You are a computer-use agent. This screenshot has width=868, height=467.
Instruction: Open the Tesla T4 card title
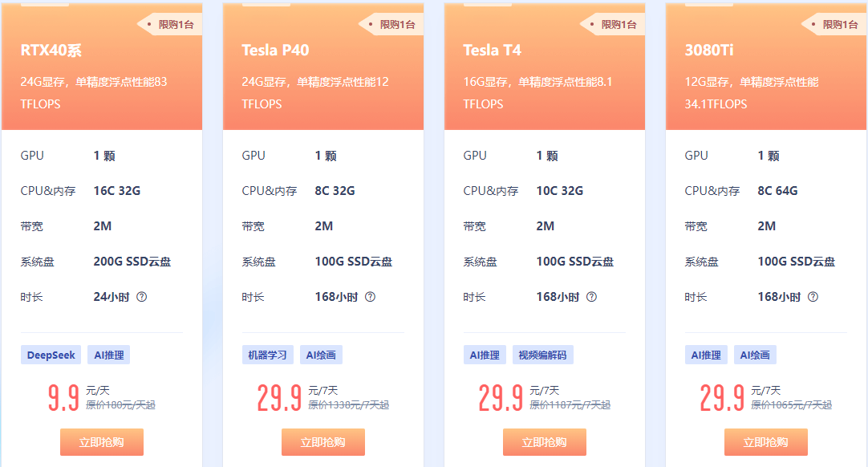492,51
